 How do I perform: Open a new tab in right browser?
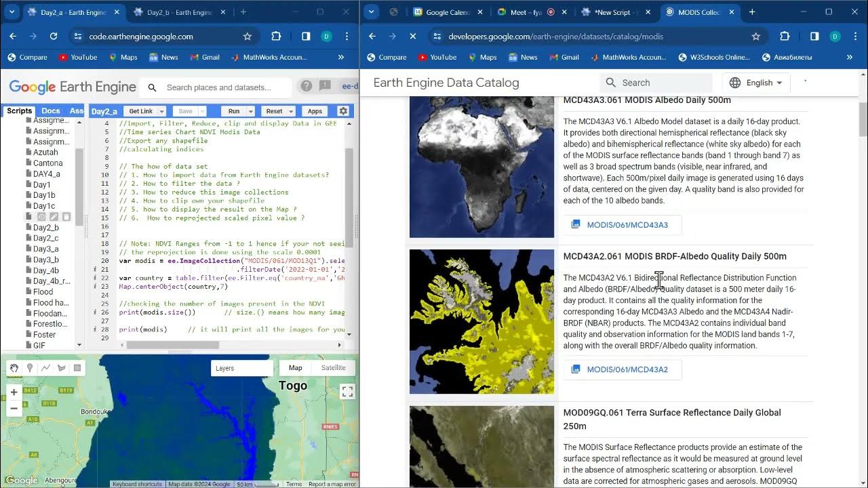(x=752, y=12)
